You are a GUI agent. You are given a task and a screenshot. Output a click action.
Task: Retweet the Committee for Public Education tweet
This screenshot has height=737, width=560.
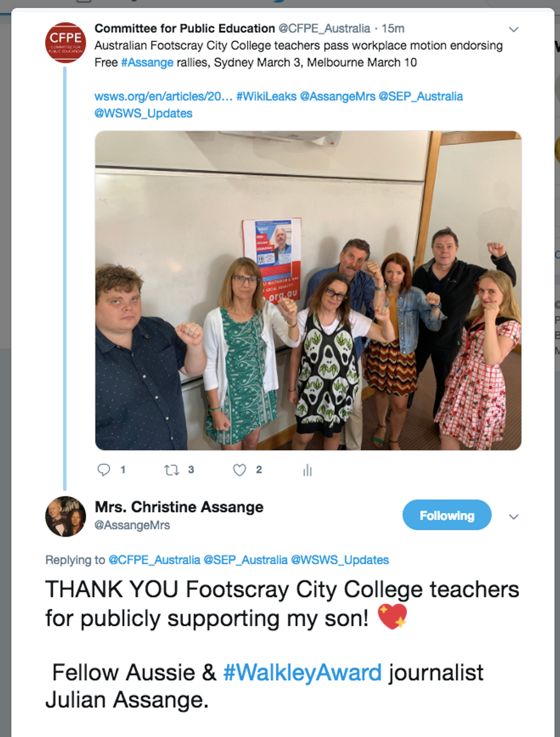pos(172,470)
